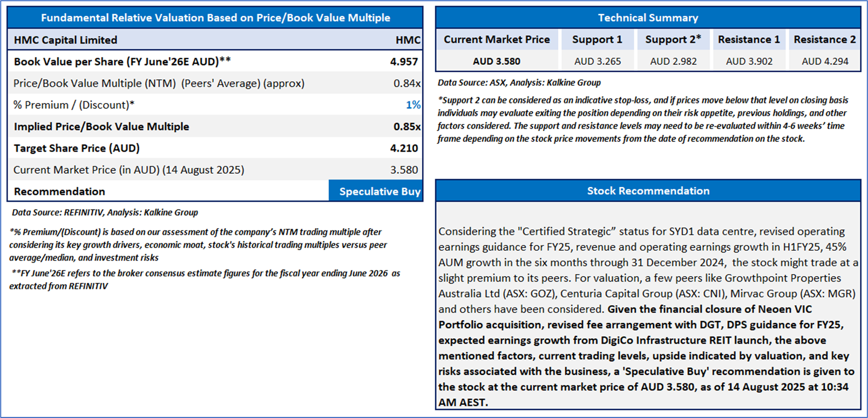This screenshot has width=868, height=418.
Task: Select the AUD 3.902 resistance value
Action: (749, 61)
